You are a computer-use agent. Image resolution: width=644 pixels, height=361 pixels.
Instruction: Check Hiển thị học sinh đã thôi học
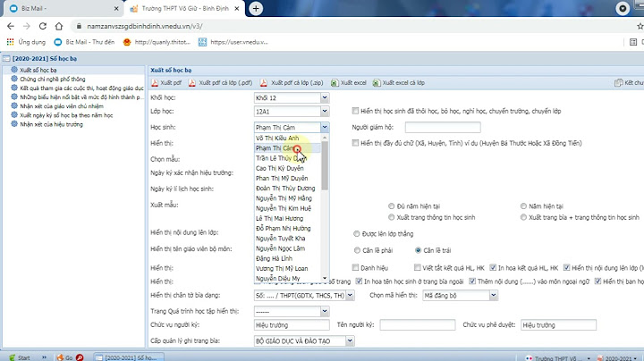(x=355, y=111)
